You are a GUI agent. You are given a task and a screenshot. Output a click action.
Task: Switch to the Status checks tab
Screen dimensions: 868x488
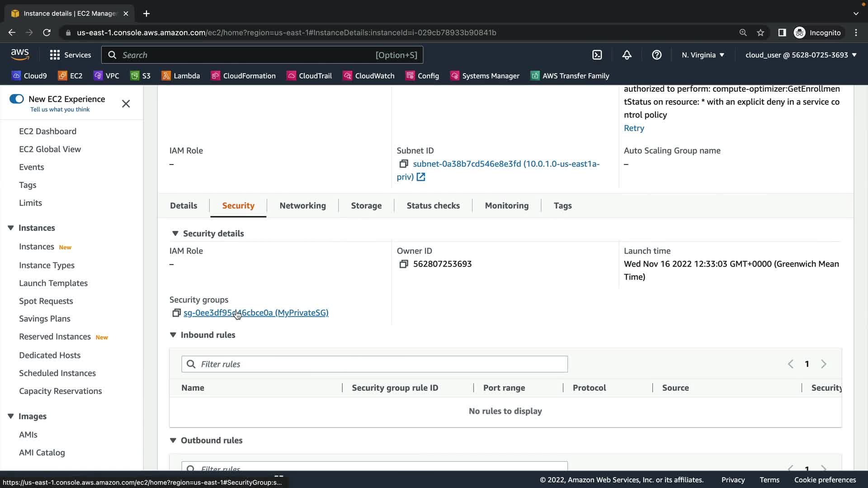(x=433, y=206)
